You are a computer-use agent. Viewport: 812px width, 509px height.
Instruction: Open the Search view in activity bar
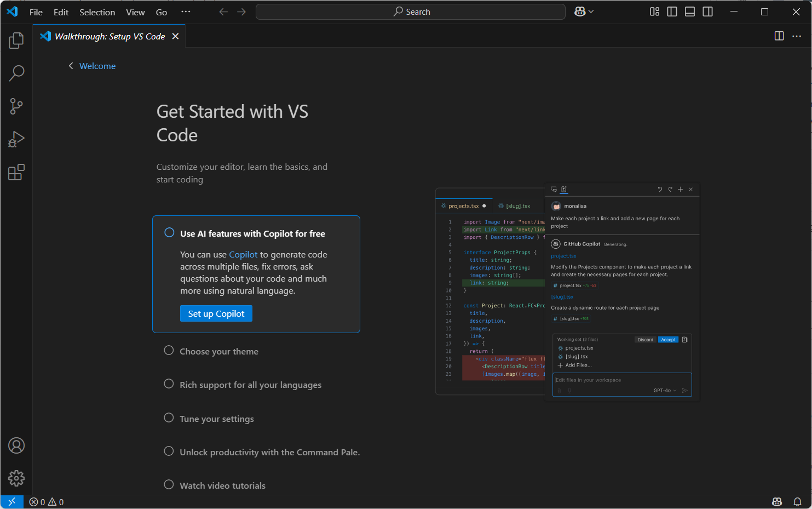[x=16, y=73]
